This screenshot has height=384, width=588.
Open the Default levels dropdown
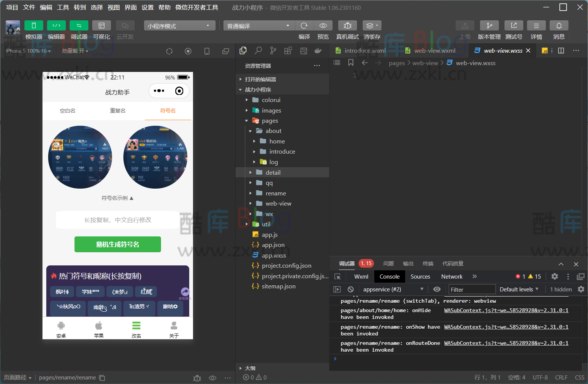[519, 289]
